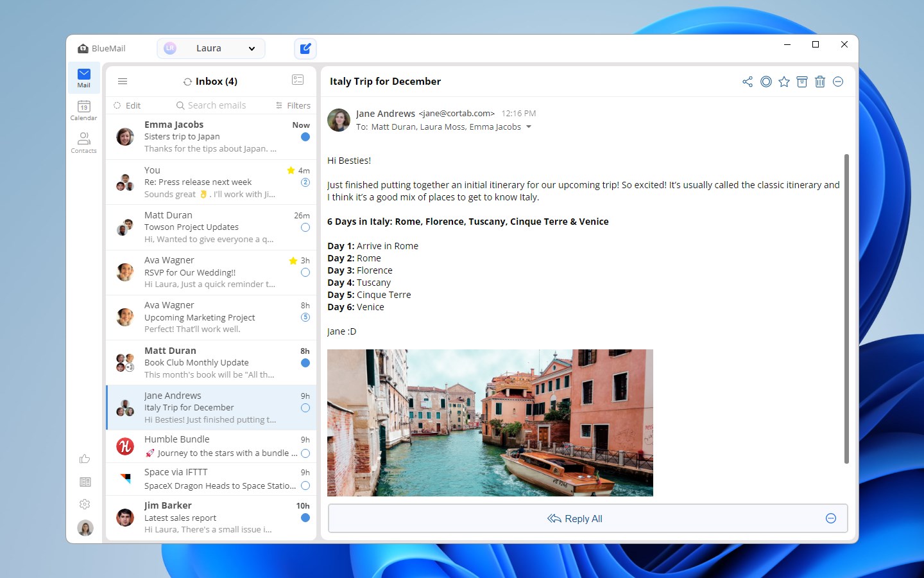Image resolution: width=924 pixels, height=578 pixels.
Task: Open the compose new email icon
Action: (305, 48)
